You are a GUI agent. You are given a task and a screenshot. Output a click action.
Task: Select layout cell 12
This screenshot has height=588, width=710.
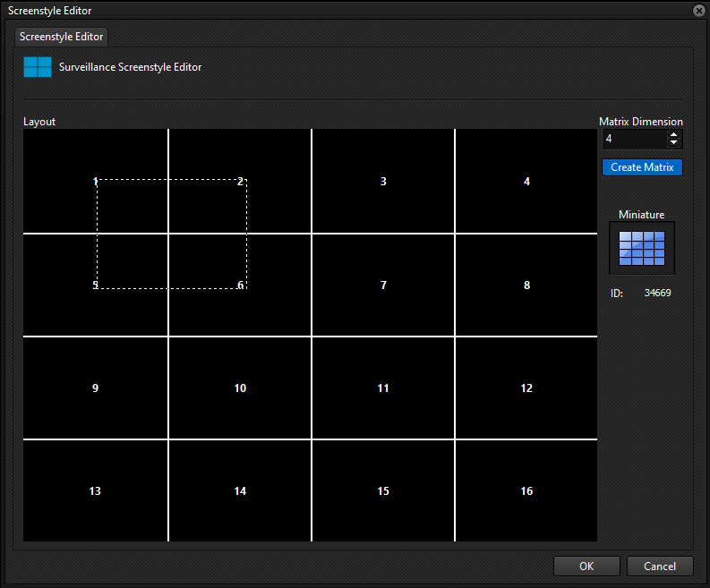coord(526,388)
